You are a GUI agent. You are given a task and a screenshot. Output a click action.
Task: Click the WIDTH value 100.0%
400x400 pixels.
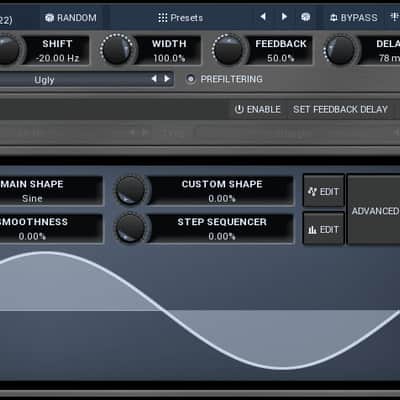169,58
